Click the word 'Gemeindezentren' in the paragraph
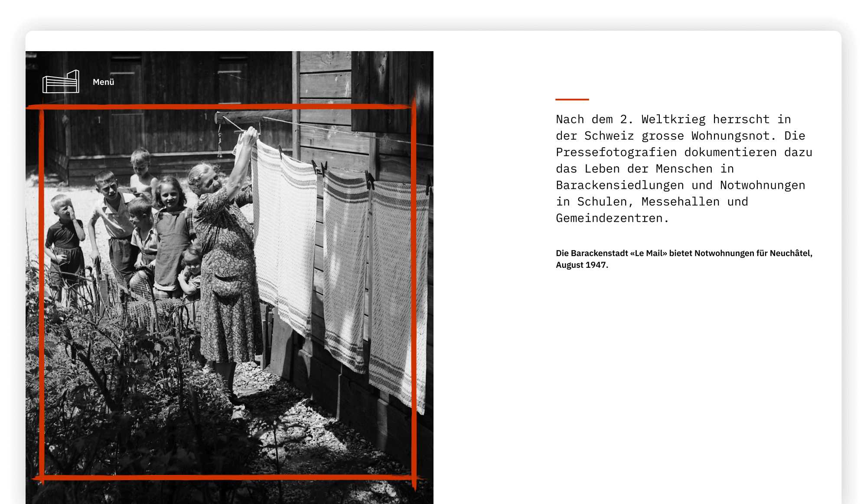Image resolution: width=867 pixels, height=504 pixels. point(610,218)
